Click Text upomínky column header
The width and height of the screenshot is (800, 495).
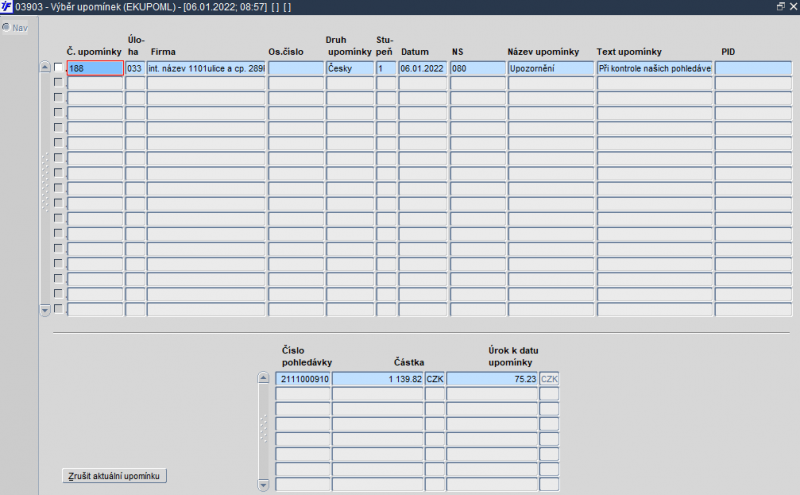click(629, 52)
